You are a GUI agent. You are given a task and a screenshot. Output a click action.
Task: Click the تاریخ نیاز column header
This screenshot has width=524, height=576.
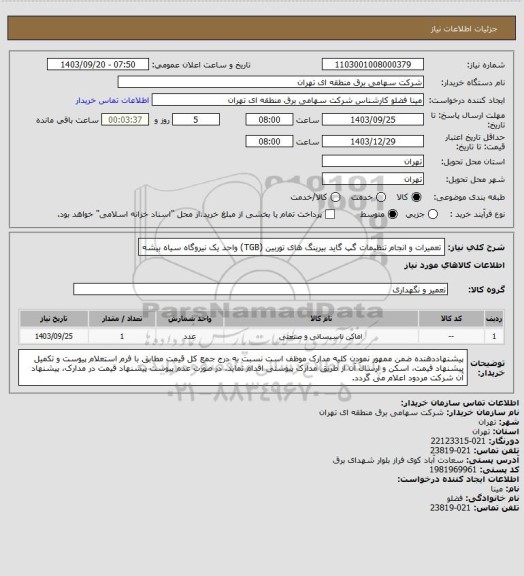coord(54,319)
